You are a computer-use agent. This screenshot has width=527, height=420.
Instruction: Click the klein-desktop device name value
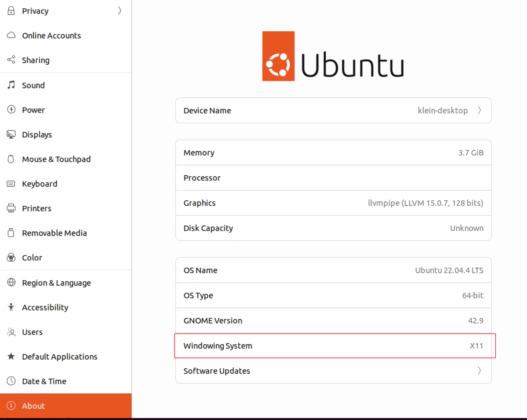[443, 110]
